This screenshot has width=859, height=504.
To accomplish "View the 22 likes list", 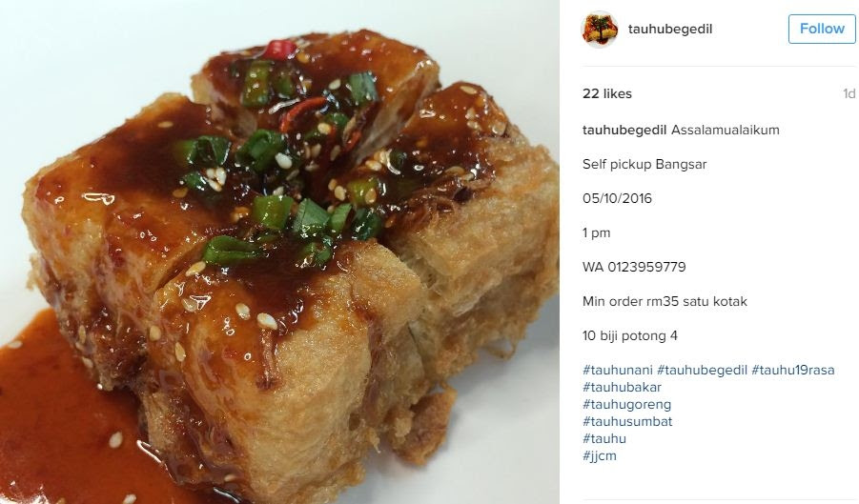I will [607, 93].
